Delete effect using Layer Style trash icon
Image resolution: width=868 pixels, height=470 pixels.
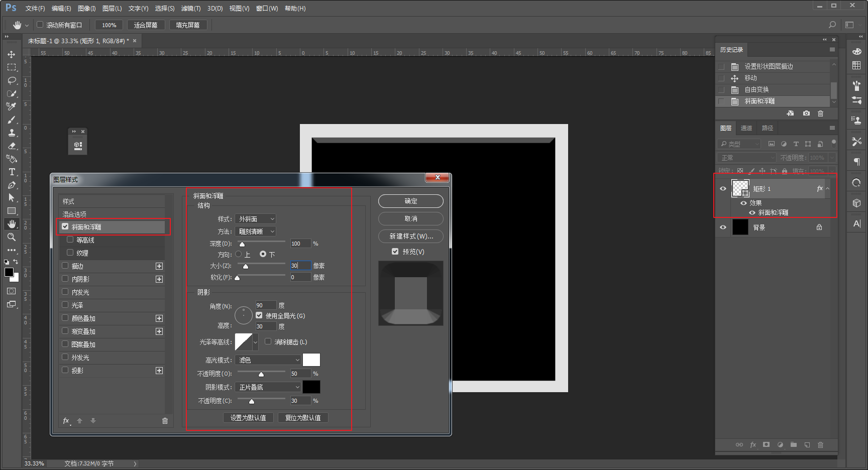pos(165,421)
